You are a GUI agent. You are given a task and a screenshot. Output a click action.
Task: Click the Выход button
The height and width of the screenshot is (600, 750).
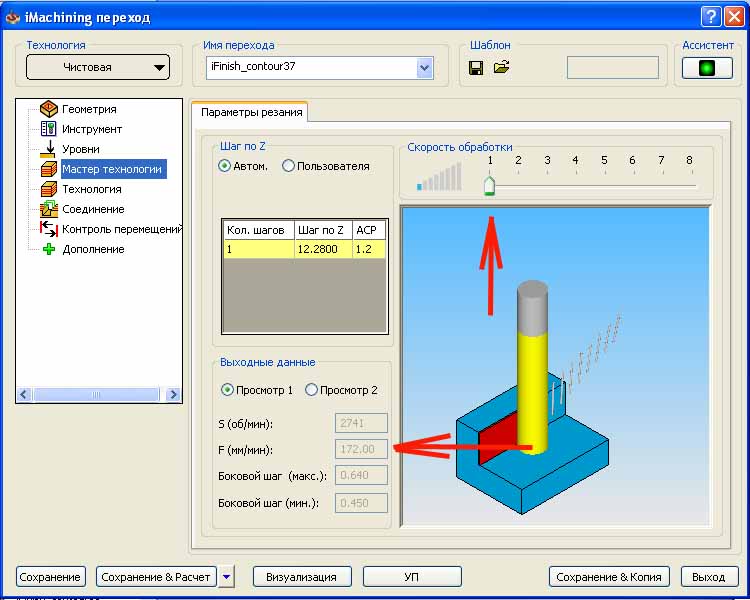[x=709, y=577]
